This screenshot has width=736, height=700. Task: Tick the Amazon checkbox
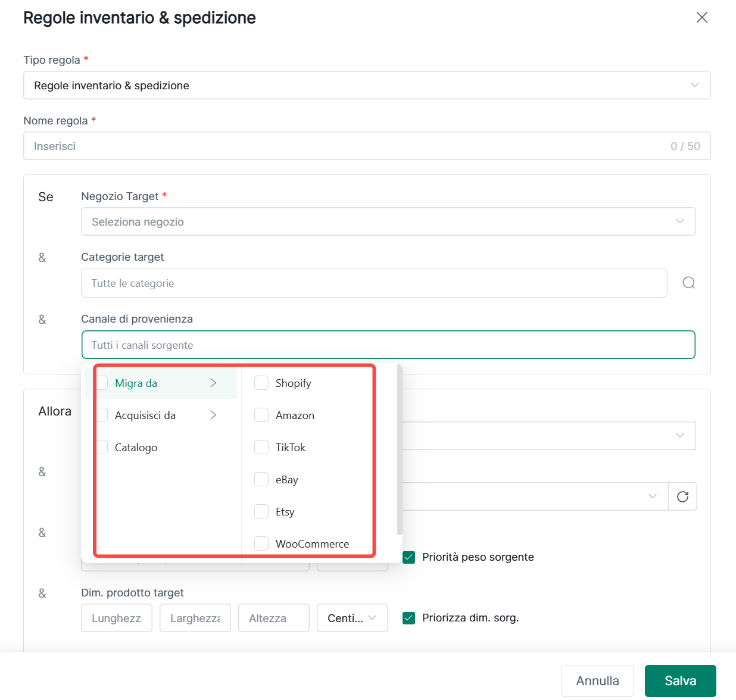261,415
